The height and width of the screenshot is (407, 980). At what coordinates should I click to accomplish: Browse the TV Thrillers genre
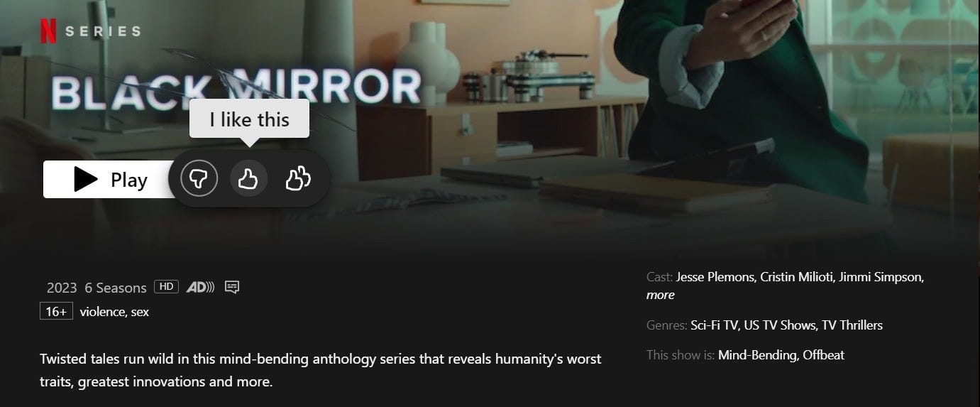[852, 325]
